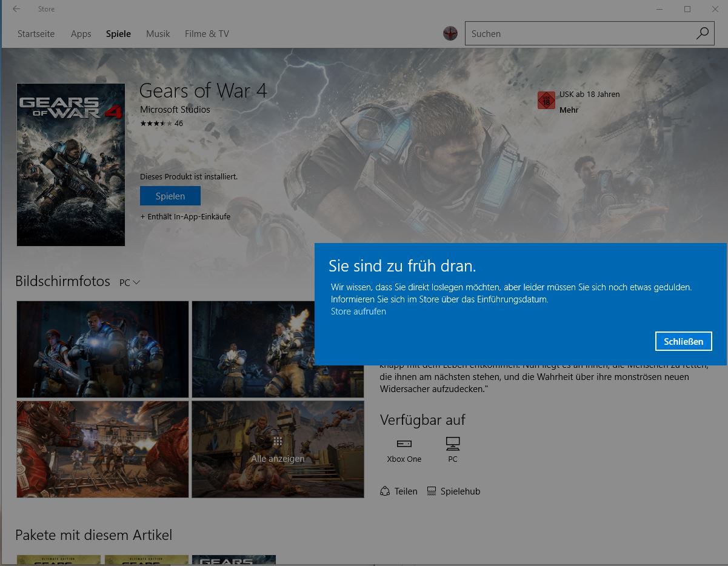This screenshot has width=728, height=566.
Task: Open the third package thumbnail labeled Gears
Action: 234,560
